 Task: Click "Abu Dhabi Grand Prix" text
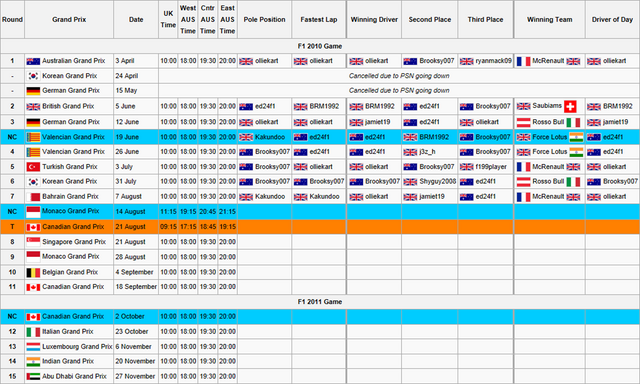[74, 376]
